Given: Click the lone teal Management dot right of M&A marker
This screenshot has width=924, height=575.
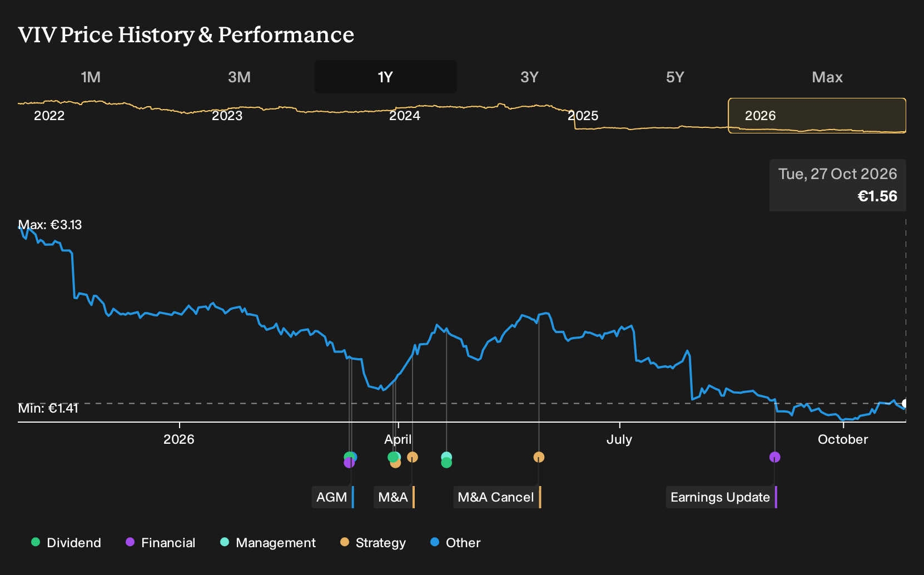Looking at the screenshot, I should coord(446,457).
